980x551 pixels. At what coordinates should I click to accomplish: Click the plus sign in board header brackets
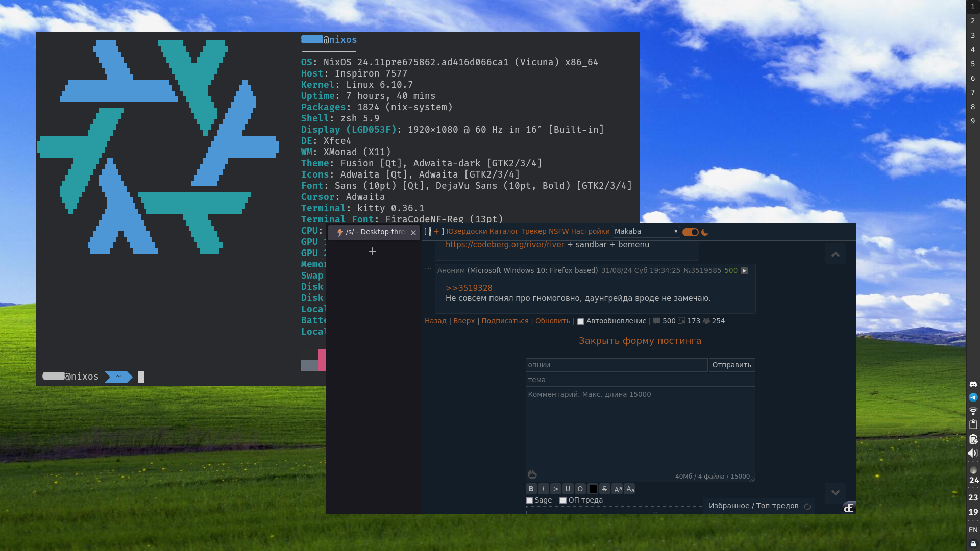[436, 232]
